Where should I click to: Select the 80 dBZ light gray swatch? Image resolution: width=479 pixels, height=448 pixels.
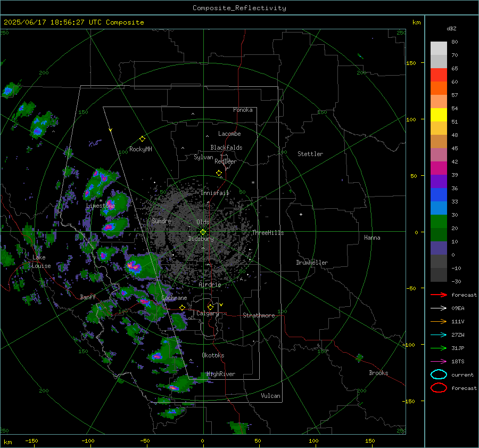coord(439,48)
